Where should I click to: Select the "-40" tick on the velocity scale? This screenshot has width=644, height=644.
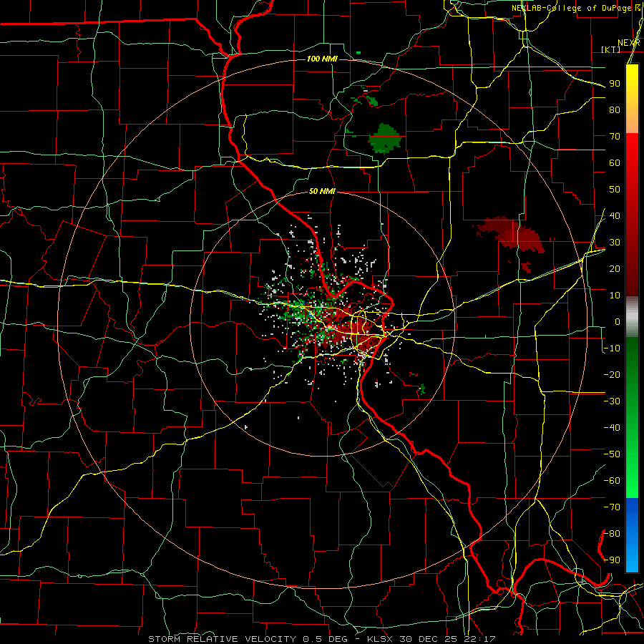click(x=612, y=428)
